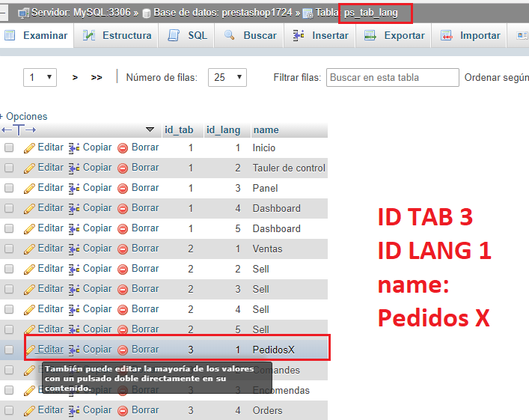Viewport: 529px width, 420px height.
Task: Click the red Borrar icon for PedidosX row
Action: tap(123, 350)
